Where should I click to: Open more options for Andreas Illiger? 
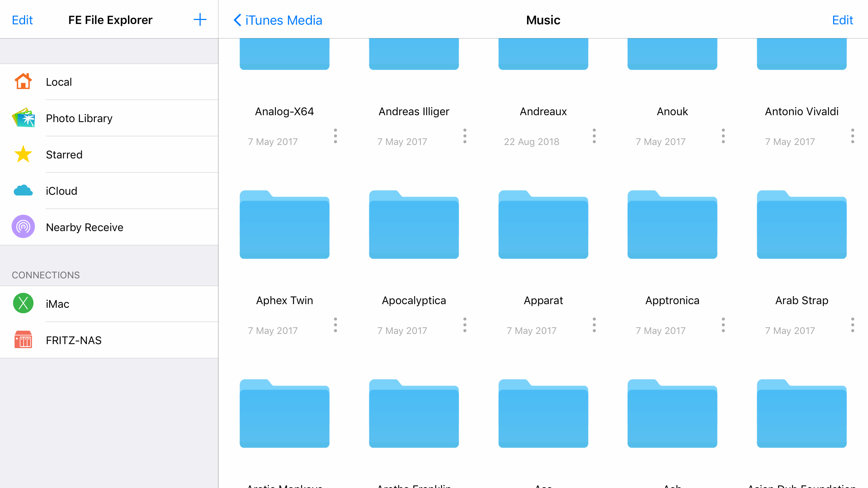tap(465, 136)
